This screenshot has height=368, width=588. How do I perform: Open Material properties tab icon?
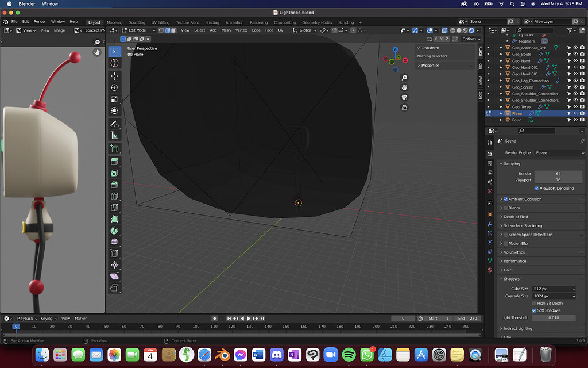click(x=490, y=270)
